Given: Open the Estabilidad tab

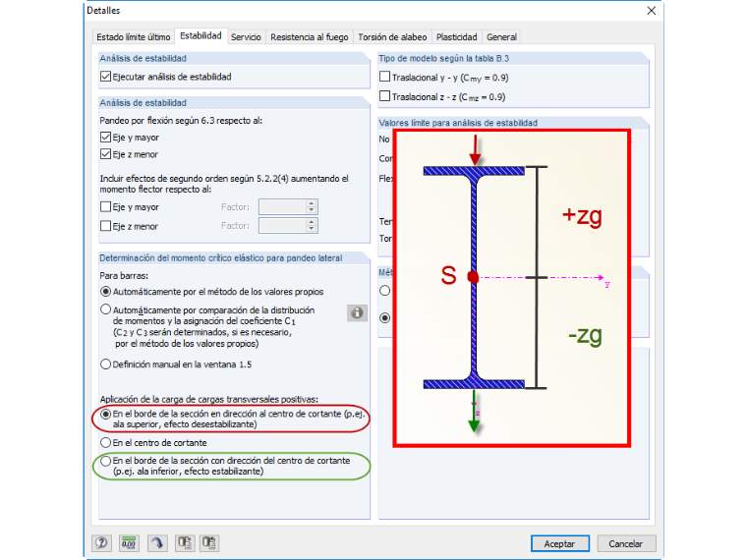Looking at the screenshot, I should point(201,35).
